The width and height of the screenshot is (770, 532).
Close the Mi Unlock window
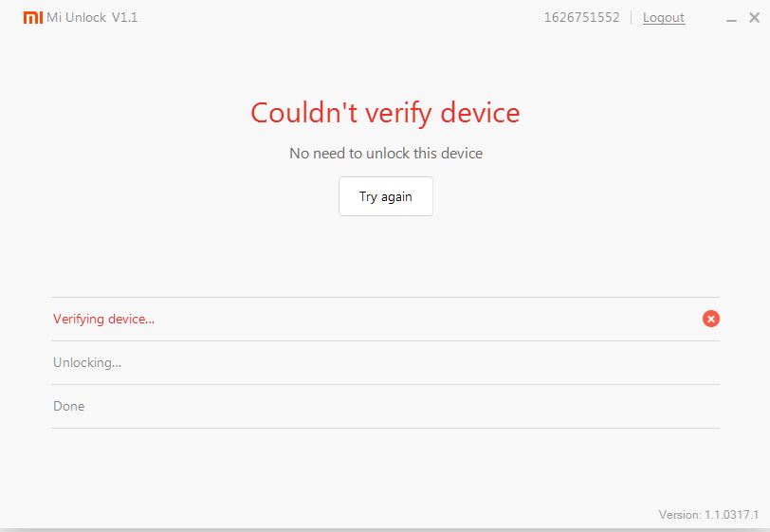tap(756, 18)
